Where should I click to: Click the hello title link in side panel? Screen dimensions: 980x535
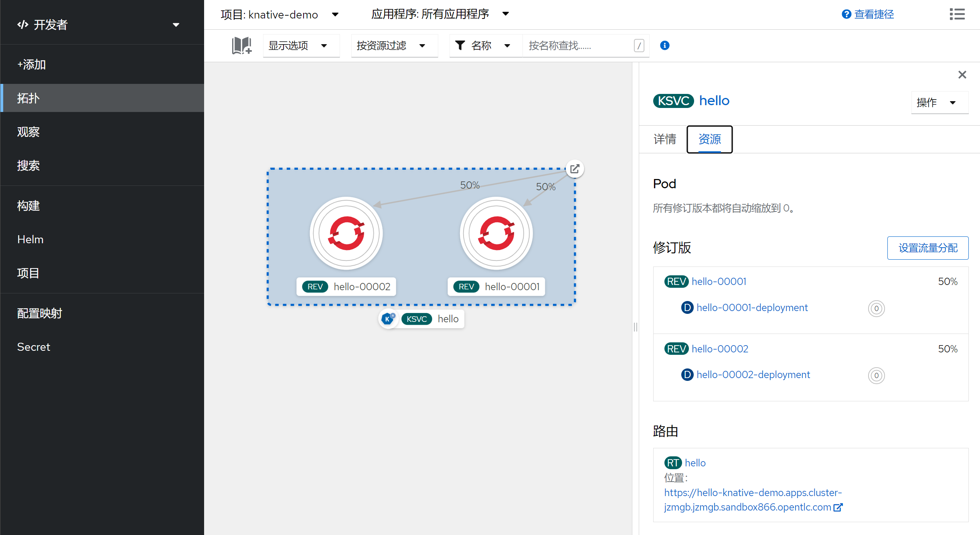tap(714, 101)
